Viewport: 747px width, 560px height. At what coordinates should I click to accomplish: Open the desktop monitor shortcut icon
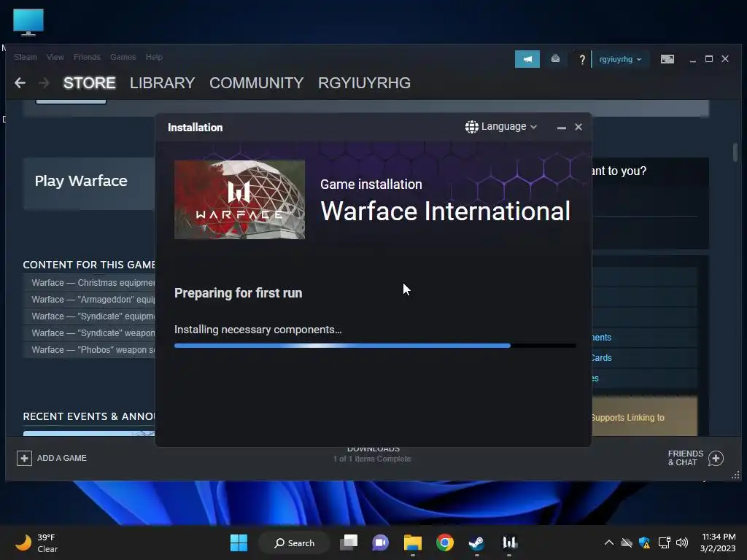tap(28, 22)
